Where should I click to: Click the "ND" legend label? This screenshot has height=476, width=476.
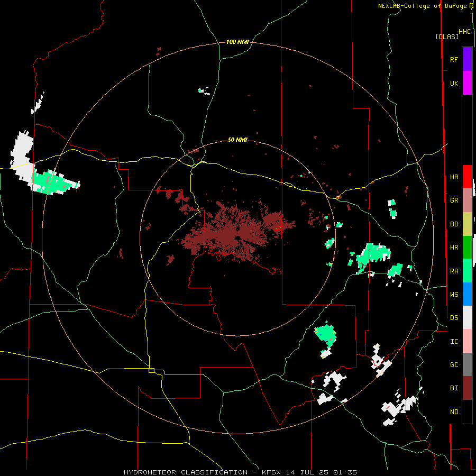[454, 412]
